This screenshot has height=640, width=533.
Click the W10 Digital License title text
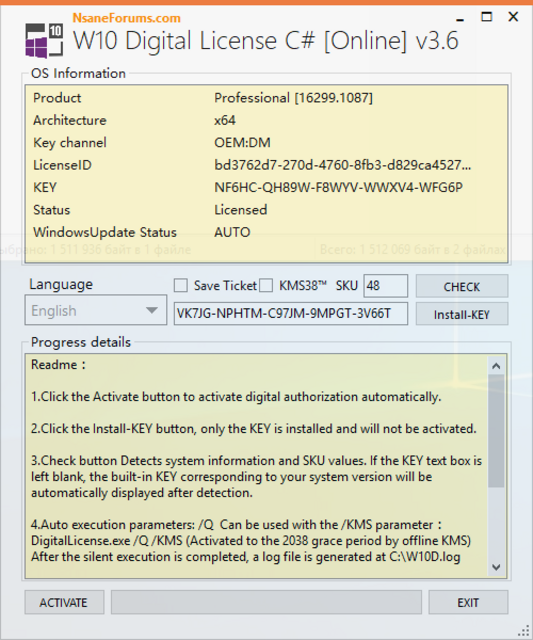click(266, 41)
